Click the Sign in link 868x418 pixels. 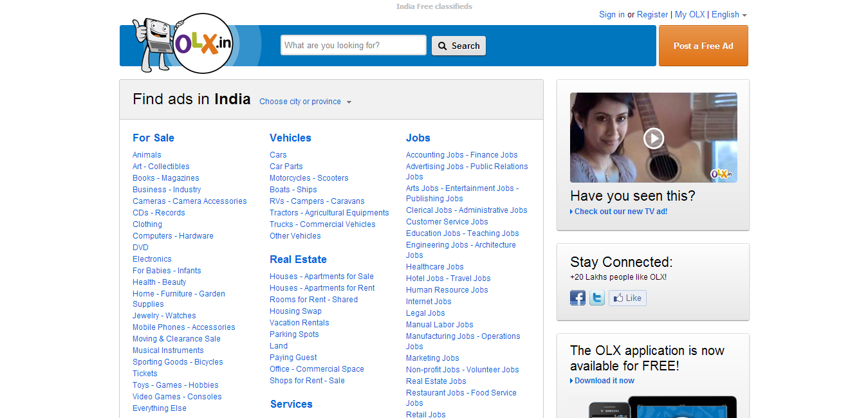point(612,15)
